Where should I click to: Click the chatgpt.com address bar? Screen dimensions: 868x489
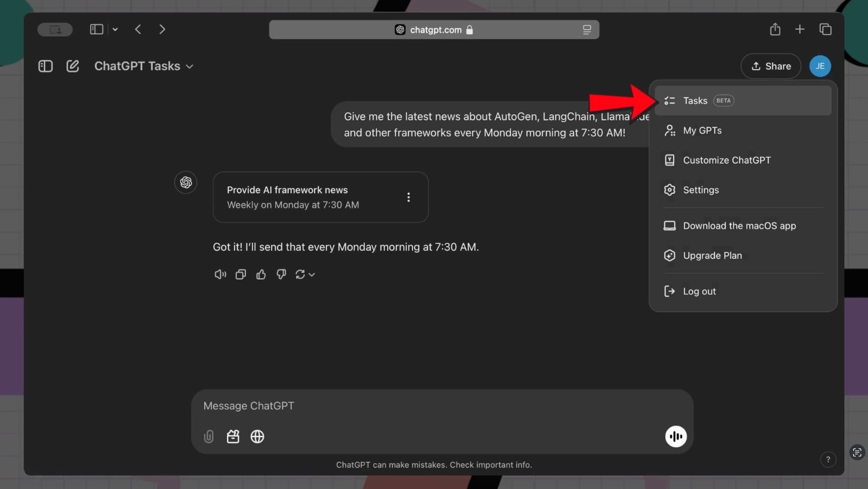434,30
